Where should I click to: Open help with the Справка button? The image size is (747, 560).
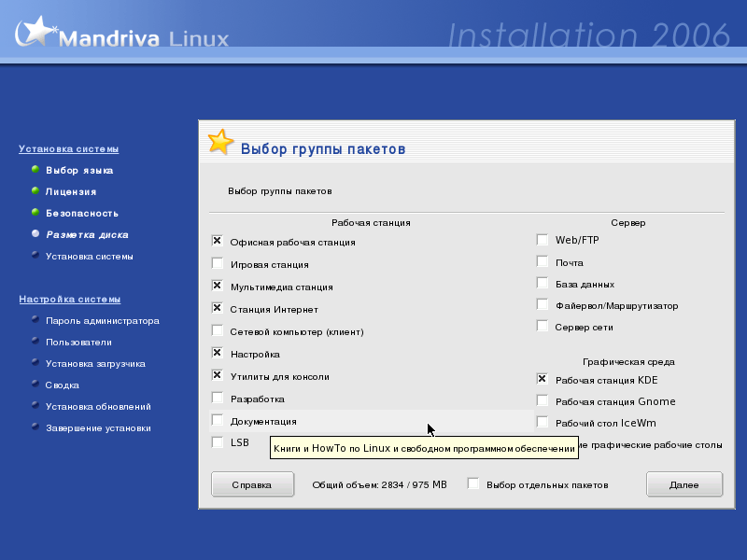click(252, 484)
